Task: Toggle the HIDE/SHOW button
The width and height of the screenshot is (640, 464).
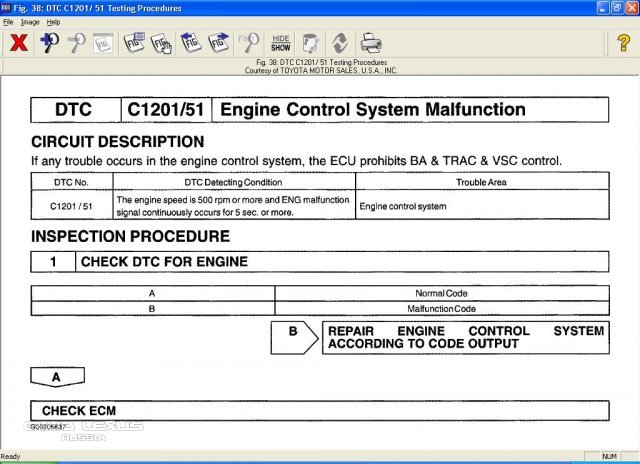Action: point(281,43)
